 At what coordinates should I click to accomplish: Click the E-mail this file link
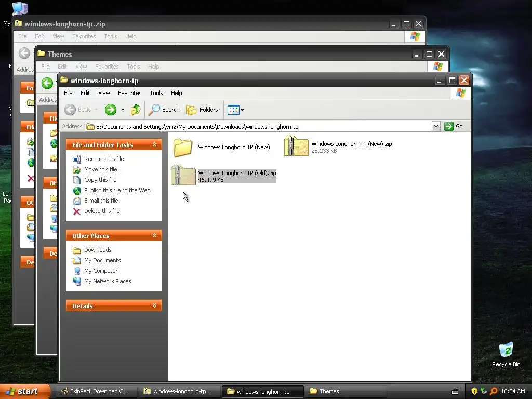coord(101,201)
